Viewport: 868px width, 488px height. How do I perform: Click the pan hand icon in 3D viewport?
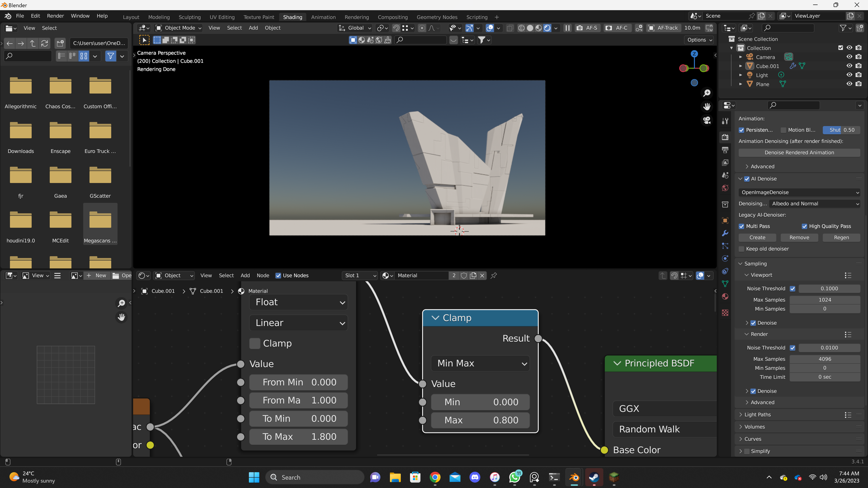pyautogui.click(x=707, y=107)
